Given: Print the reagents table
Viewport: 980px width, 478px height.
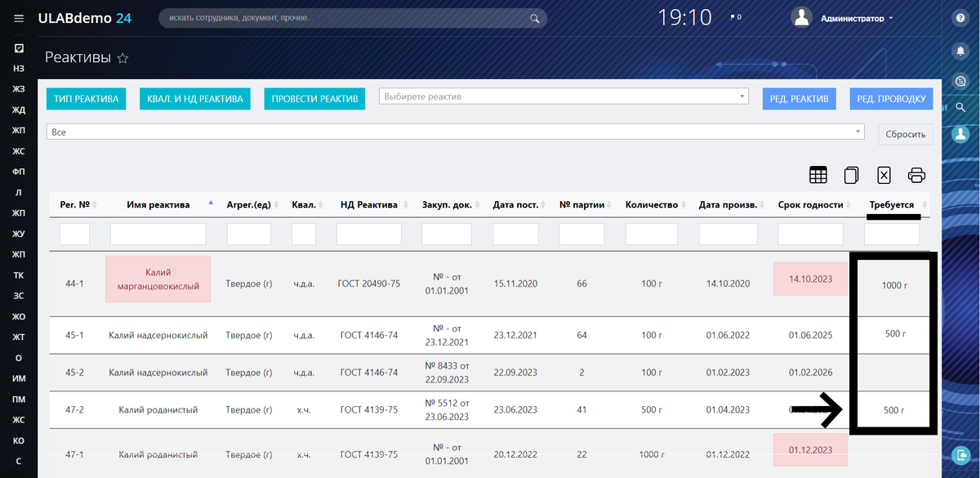Looking at the screenshot, I should coord(916,175).
